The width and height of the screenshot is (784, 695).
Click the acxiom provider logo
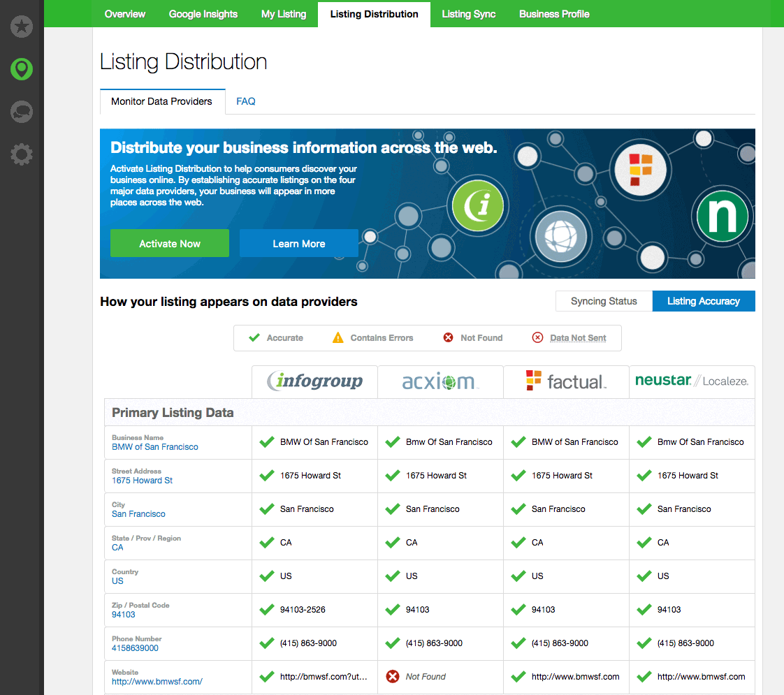440,381
